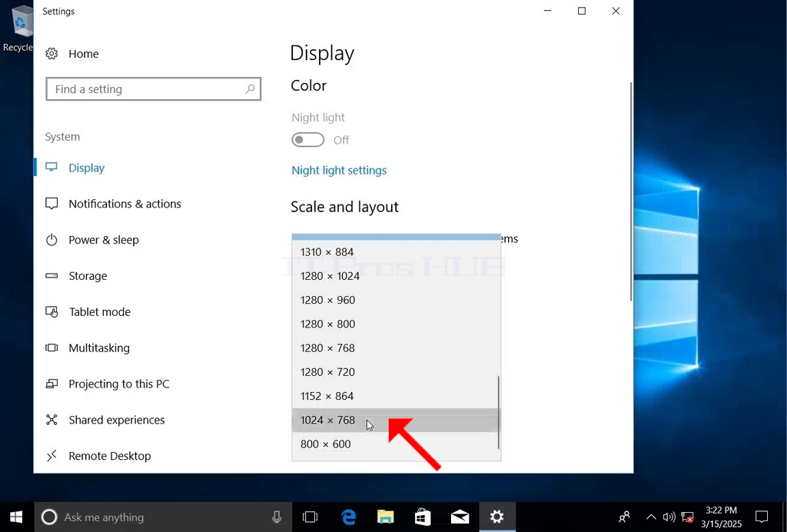The height and width of the screenshot is (532, 787).
Task: Click the Remote Desktop icon
Action: coord(51,456)
